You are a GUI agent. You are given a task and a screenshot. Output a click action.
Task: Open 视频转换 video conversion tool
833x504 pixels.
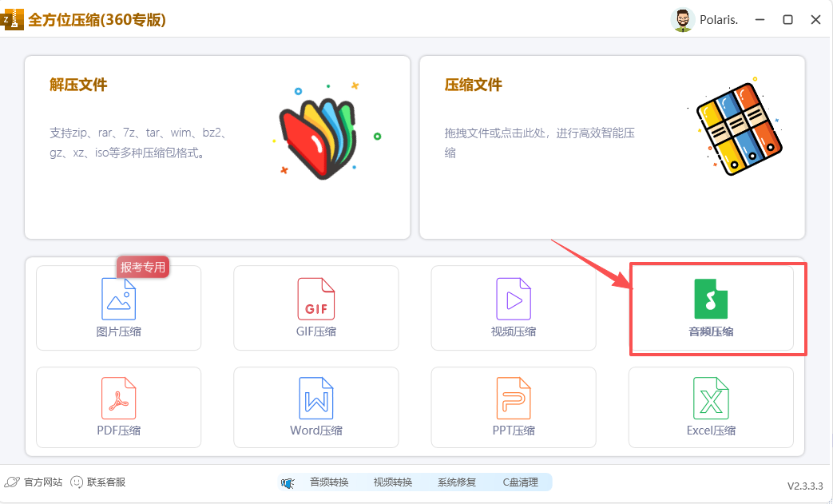[393, 482]
